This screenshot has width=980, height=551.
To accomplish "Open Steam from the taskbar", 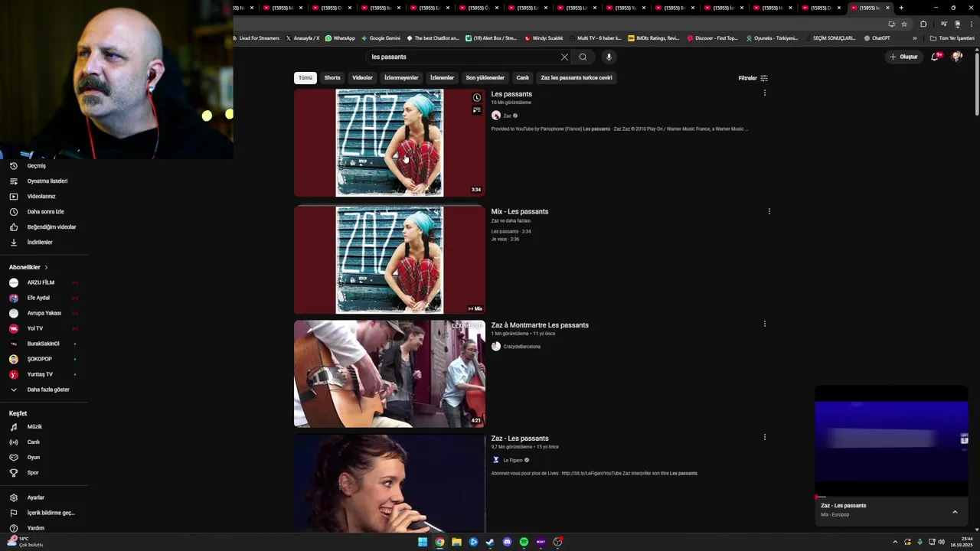I will coord(490,542).
